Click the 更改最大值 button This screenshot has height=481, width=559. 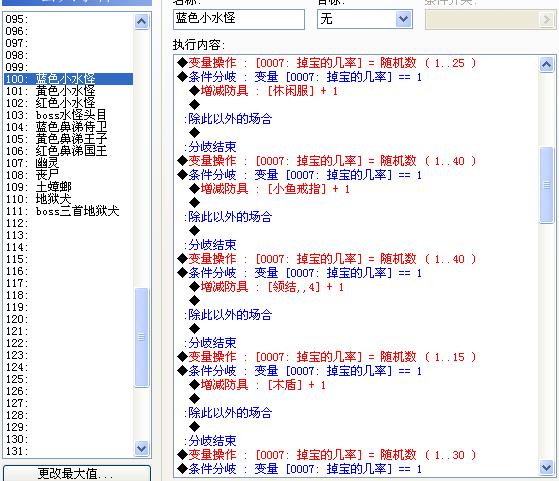click(77, 474)
